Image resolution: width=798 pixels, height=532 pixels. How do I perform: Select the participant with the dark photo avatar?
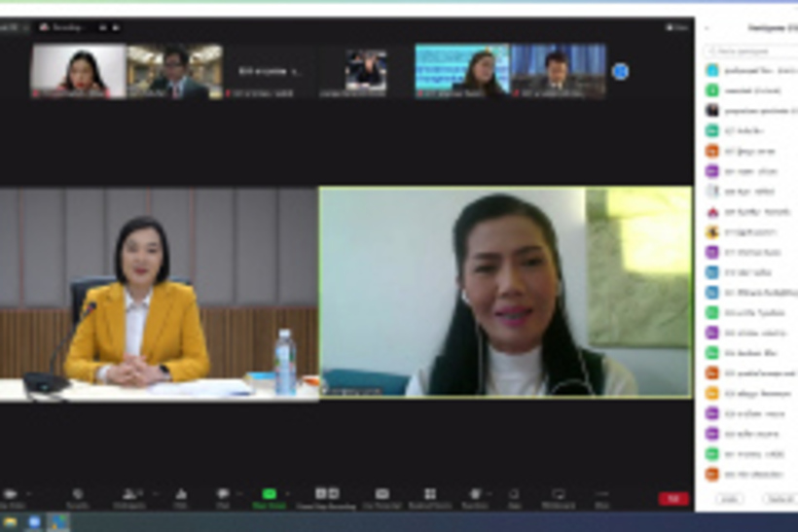click(751, 110)
